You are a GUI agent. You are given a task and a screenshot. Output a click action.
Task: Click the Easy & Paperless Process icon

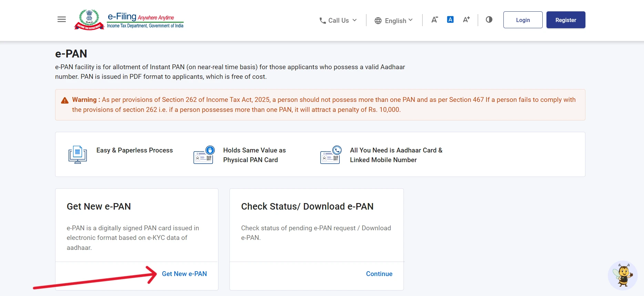pos(78,155)
